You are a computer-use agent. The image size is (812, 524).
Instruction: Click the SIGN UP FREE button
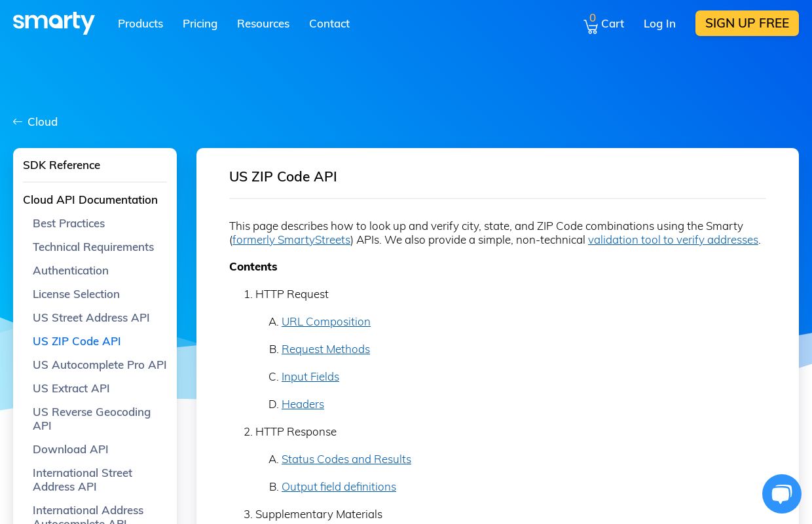pos(747,23)
